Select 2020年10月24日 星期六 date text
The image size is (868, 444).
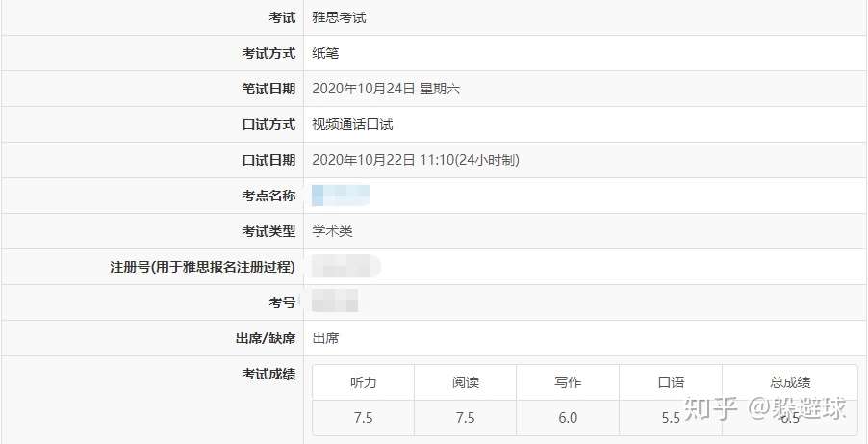point(386,89)
